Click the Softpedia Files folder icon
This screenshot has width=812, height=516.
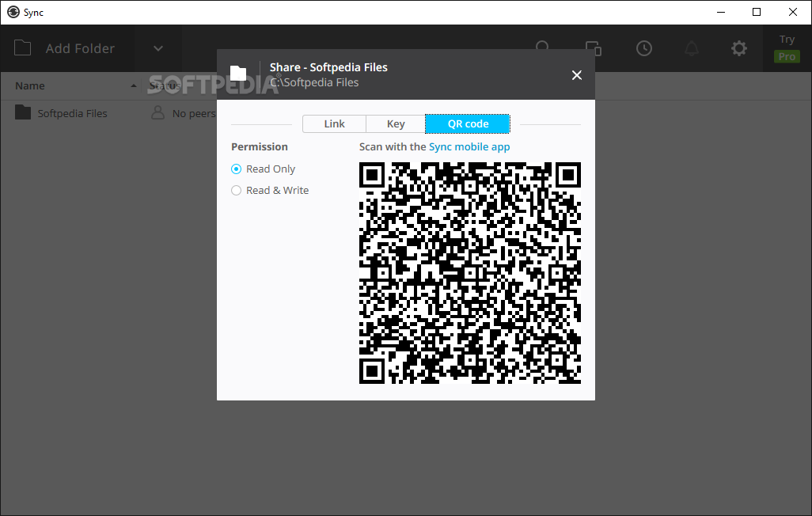pyautogui.click(x=23, y=112)
